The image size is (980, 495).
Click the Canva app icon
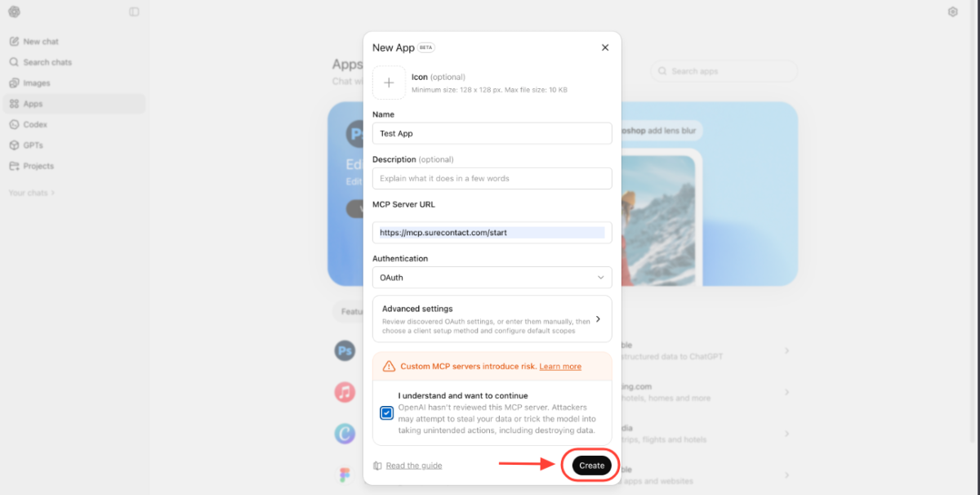click(345, 433)
